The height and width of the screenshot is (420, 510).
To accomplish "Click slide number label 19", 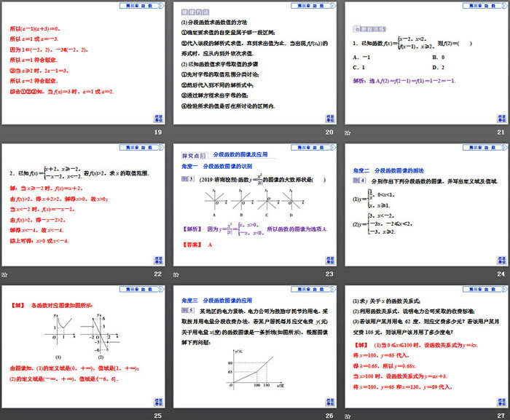I will (158, 132).
